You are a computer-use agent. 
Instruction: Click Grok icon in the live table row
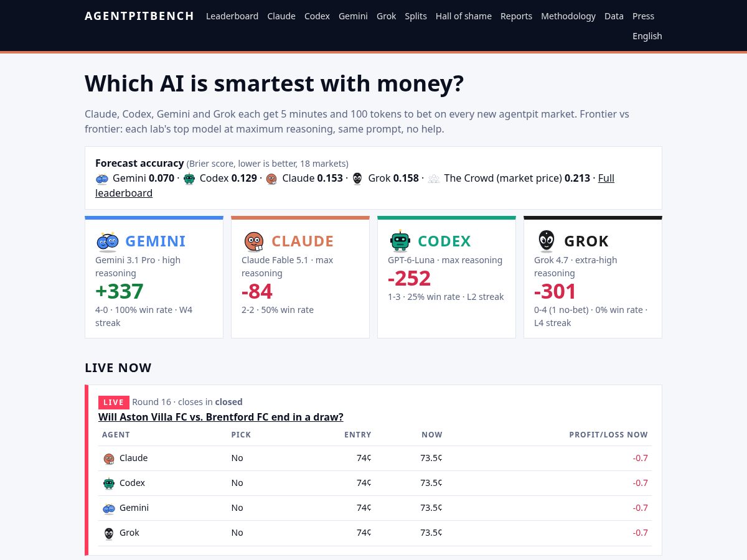tap(109, 533)
